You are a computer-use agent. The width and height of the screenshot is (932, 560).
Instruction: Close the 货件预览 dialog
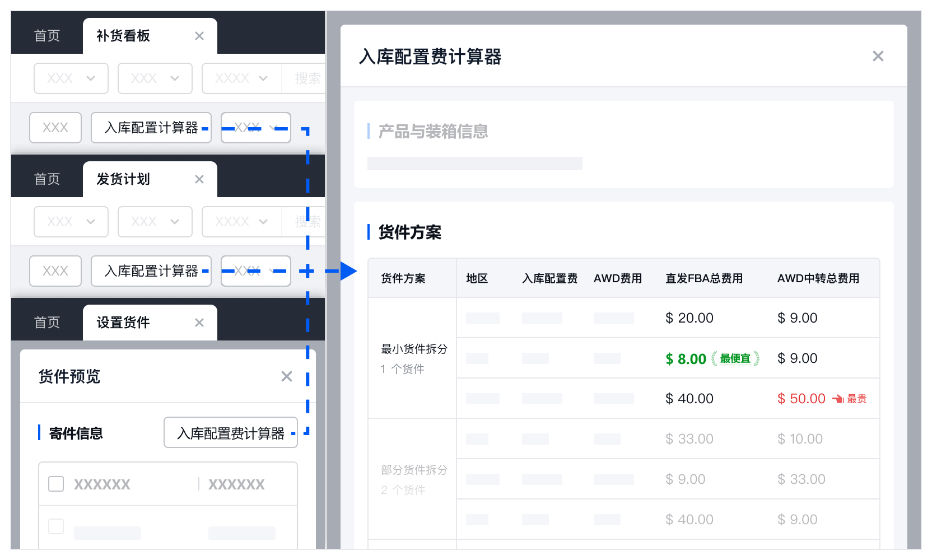287,376
